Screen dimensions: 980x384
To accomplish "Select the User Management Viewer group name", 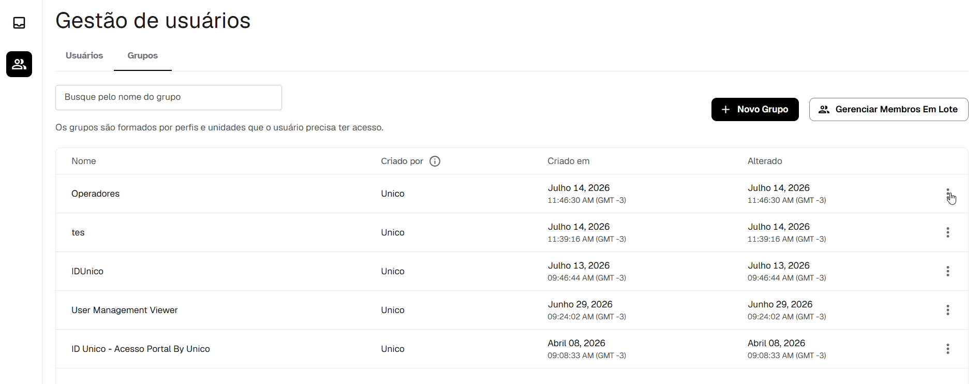I will 124,310.
